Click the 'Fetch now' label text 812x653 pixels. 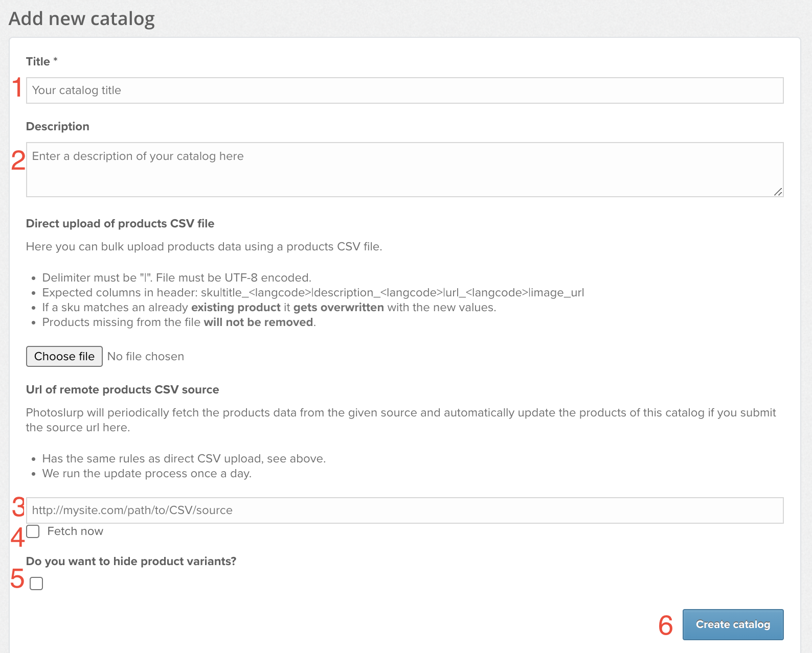[x=75, y=531]
